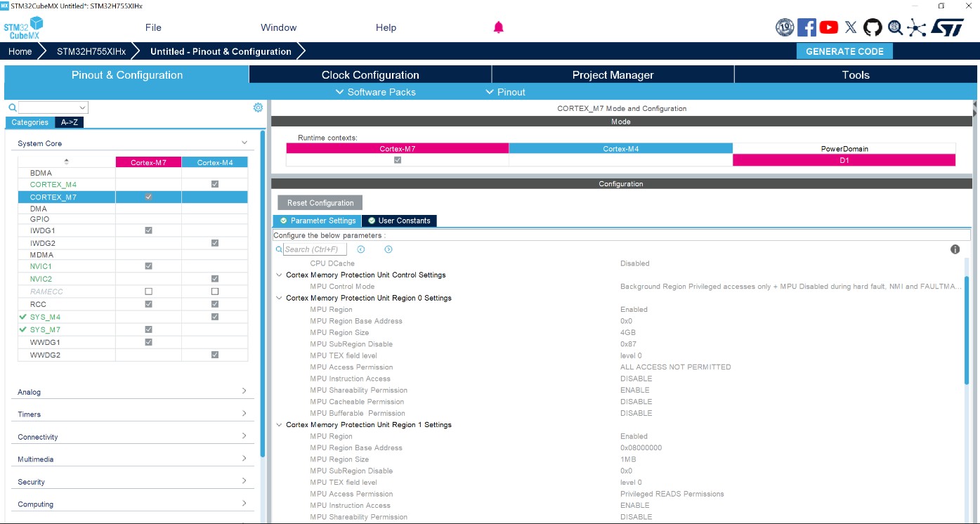Open the categories settings gear icon

[x=258, y=107]
